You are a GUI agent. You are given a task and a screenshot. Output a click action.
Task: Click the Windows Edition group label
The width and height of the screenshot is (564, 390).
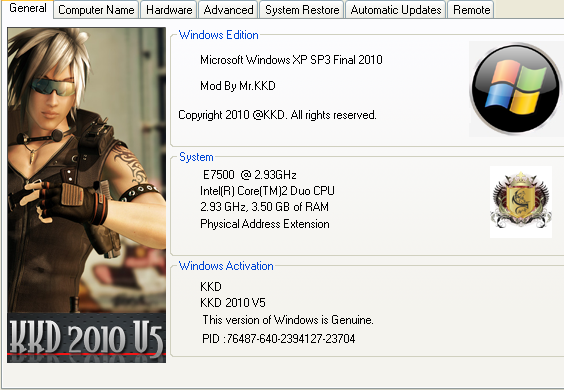pos(219,35)
